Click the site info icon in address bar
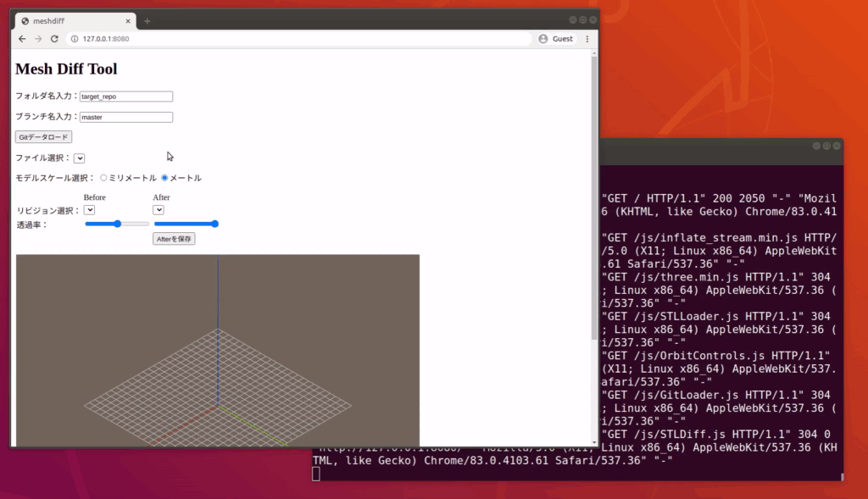The image size is (868, 499). click(75, 39)
